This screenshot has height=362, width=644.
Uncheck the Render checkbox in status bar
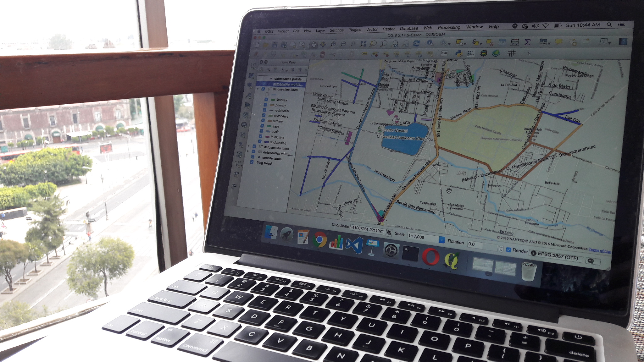click(x=508, y=250)
